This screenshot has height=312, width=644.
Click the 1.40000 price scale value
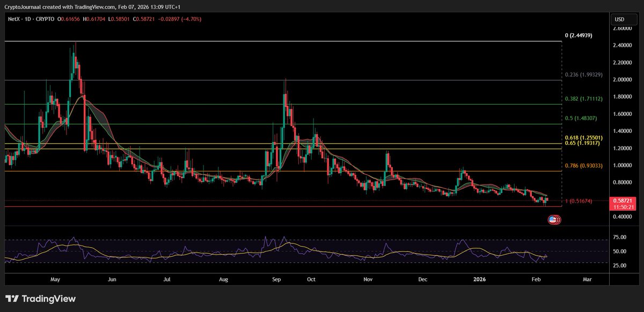click(622, 131)
